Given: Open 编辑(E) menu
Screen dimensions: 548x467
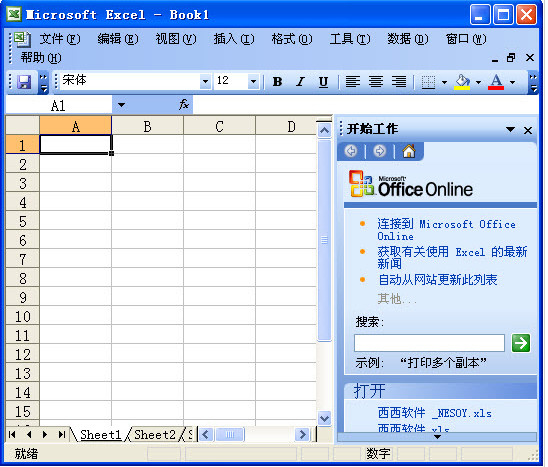Looking at the screenshot, I should 118,39.
